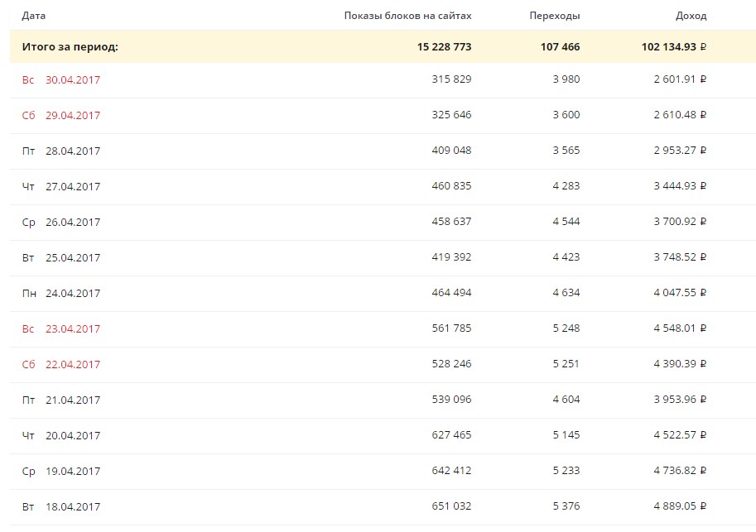The image size is (756, 532).
Task: Click income value 4 889.05 ₽
Action: pyautogui.click(x=680, y=507)
